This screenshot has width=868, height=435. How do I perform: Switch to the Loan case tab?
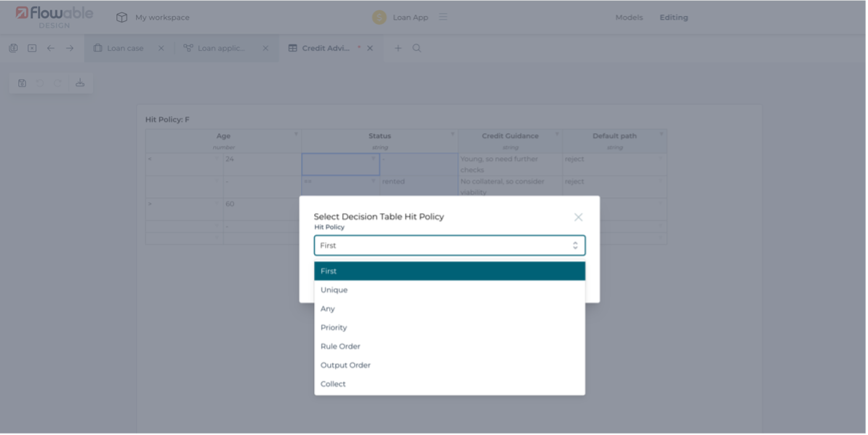[x=124, y=48]
